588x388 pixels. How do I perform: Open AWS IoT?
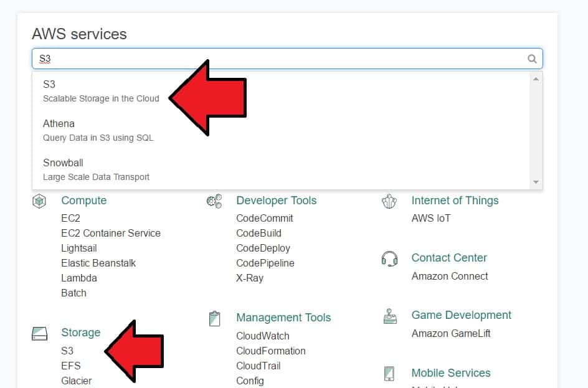tap(431, 218)
